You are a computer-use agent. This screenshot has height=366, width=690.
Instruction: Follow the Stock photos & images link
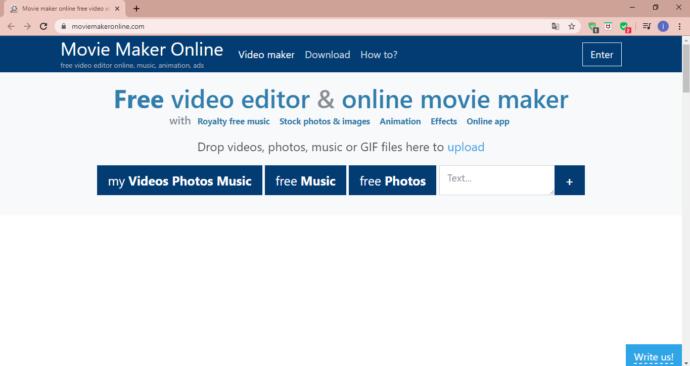[325, 121]
